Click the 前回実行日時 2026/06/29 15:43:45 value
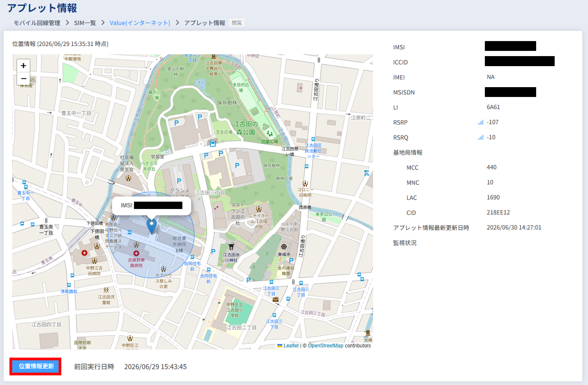 [x=155, y=367]
